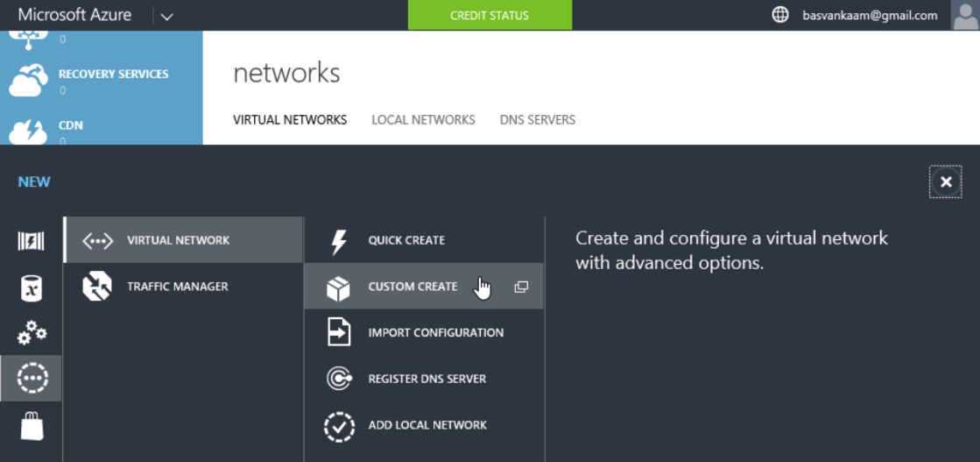
Task: Switch to DNS Servers tab
Action: pyautogui.click(x=538, y=119)
